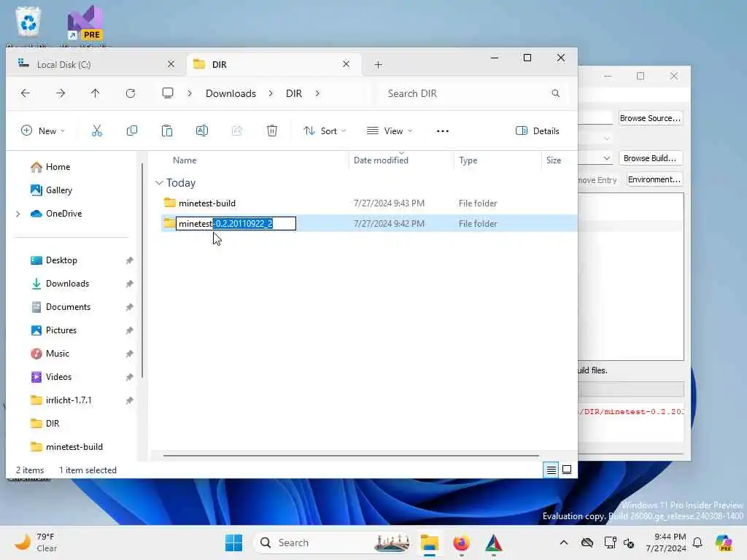Open the See more ellipsis menu

point(443,131)
